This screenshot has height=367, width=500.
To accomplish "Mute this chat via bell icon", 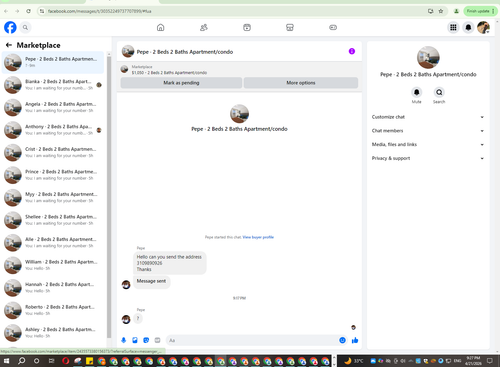I will [417, 92].
